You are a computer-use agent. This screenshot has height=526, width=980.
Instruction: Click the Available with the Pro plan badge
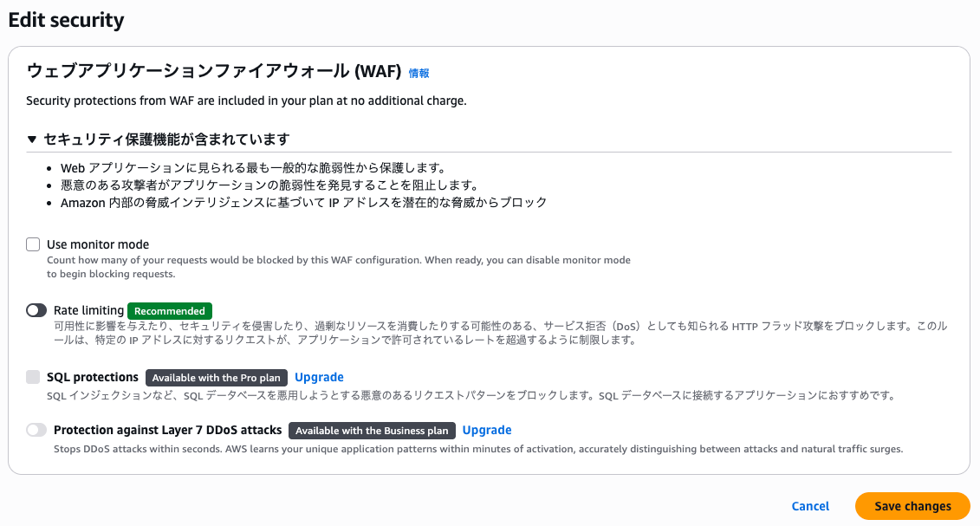217,377
